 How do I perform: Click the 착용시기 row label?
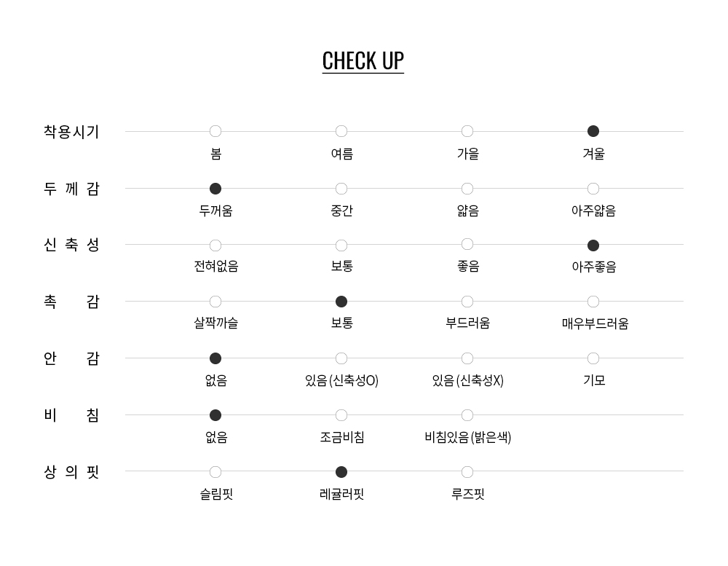[x=71, y=132]
